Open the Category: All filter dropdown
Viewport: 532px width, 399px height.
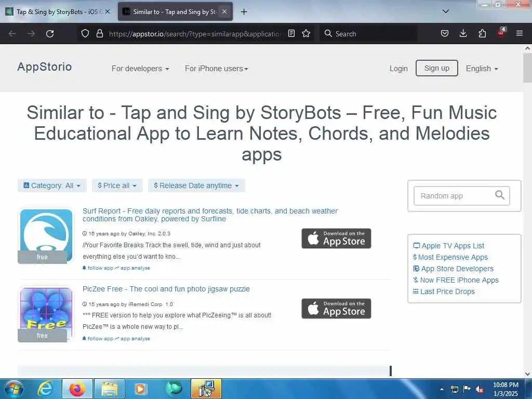pos(52,185)
